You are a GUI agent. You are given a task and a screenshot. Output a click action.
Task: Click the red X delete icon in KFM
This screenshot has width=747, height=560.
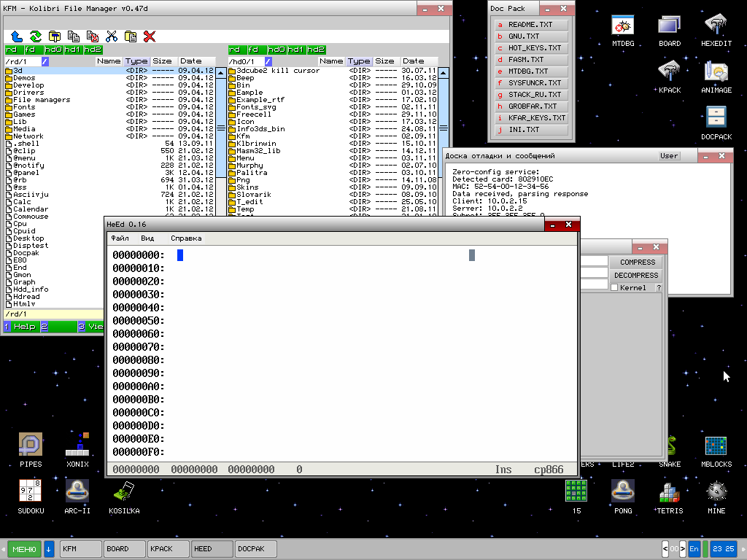[x=150, y=36]
